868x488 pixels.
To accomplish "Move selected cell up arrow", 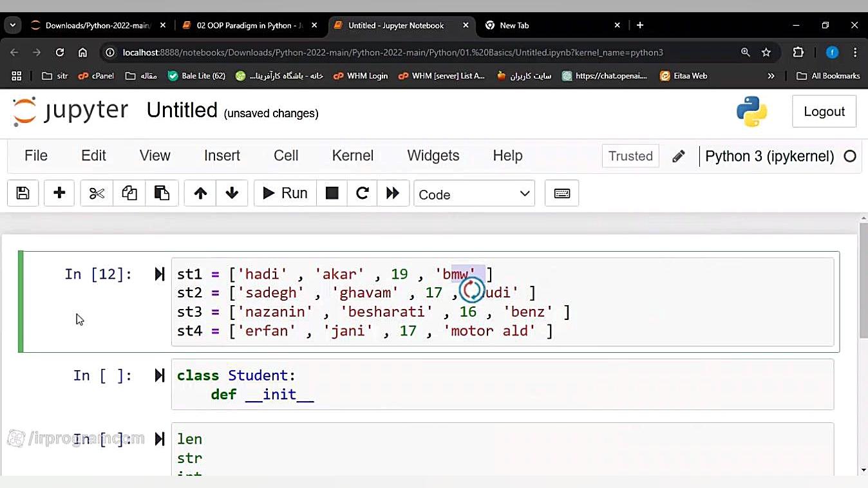I will pos(200,193).
